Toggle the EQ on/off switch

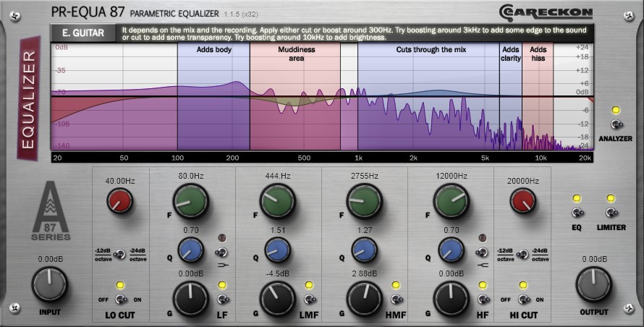tap(577, 213)
